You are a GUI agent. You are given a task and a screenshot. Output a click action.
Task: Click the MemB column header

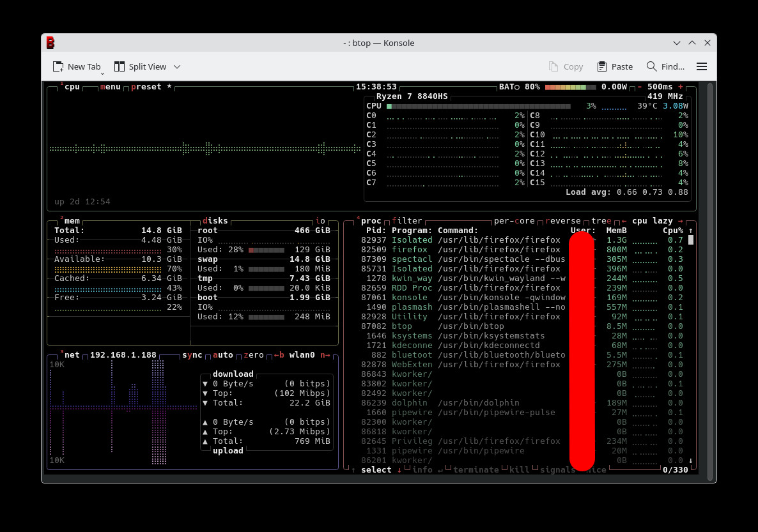(617, 231)
